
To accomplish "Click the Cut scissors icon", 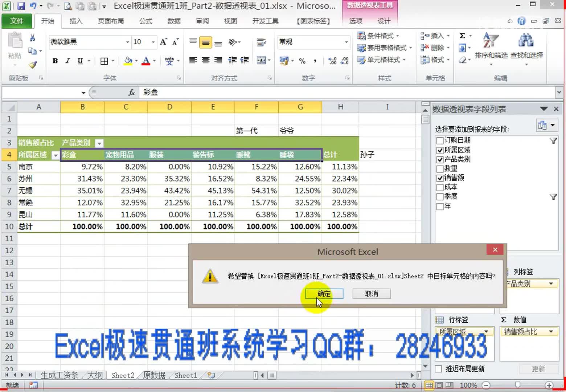I will 32,38.
